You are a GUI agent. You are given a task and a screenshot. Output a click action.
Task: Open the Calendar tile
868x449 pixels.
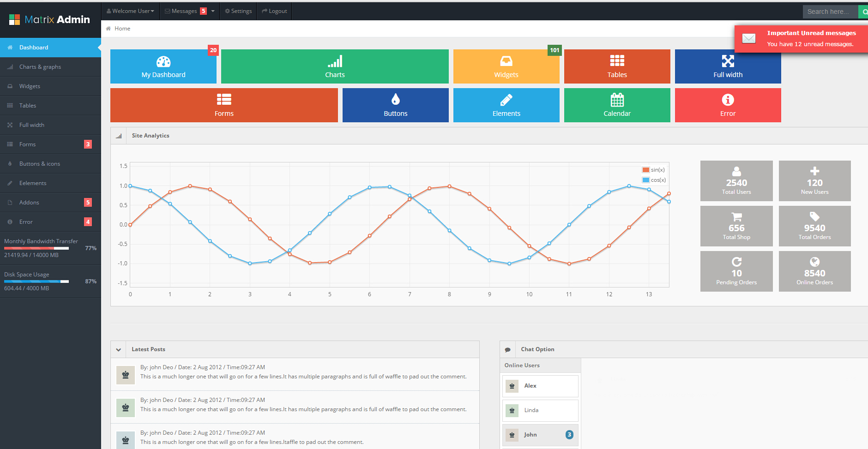tap(617, 105)
